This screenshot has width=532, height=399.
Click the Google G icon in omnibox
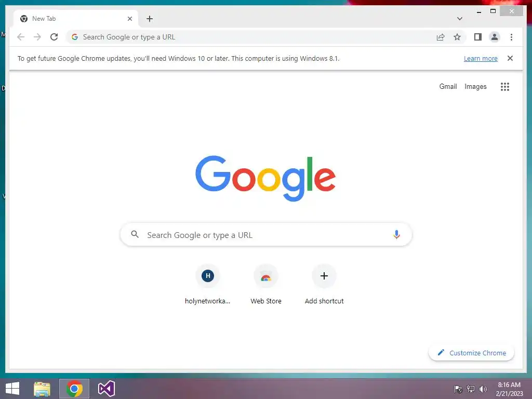pos(75,37)
